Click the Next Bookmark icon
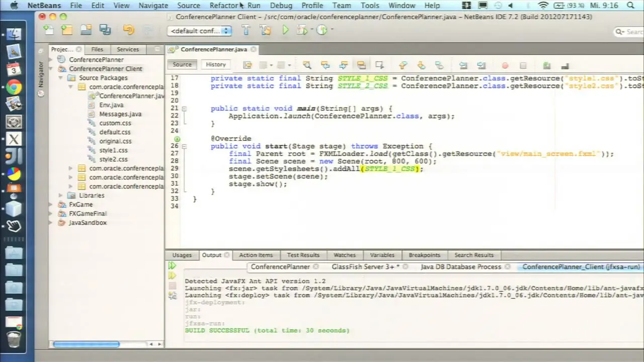The height and width of the screenshot is (362, 644). pos(421,65)
